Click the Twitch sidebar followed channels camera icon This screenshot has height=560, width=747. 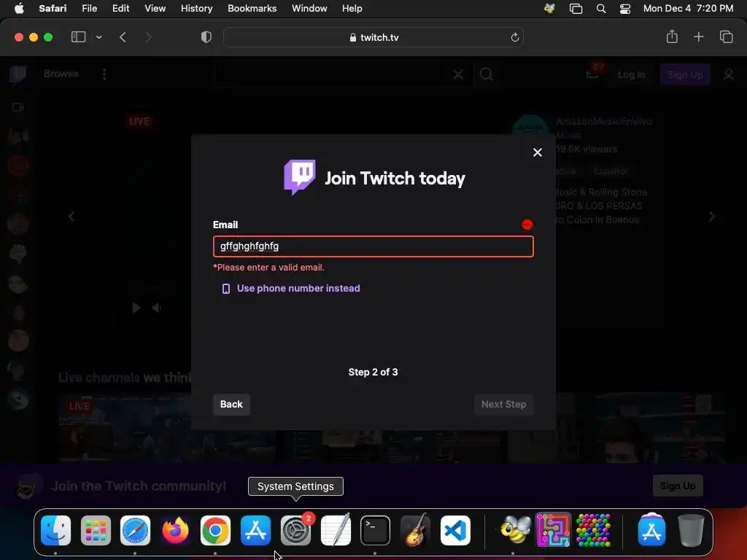(18, 107)
